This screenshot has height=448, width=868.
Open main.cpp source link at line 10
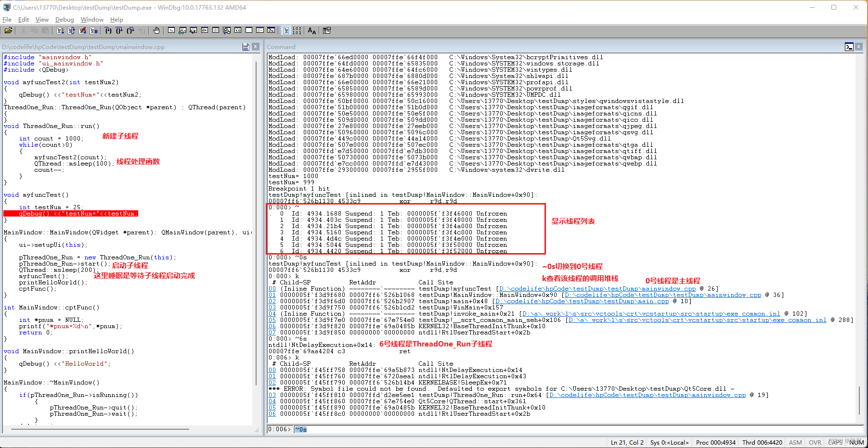(x=582, y=301)
